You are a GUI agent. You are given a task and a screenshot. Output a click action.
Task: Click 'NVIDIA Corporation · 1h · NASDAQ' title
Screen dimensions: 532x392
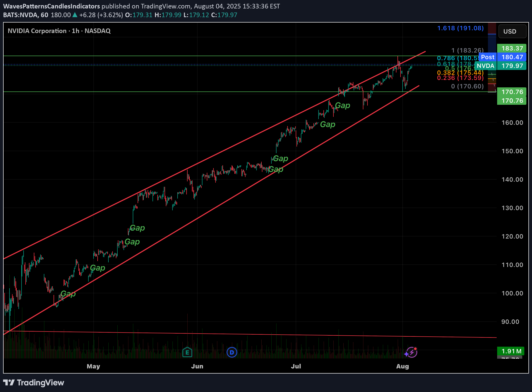point(59,31)
